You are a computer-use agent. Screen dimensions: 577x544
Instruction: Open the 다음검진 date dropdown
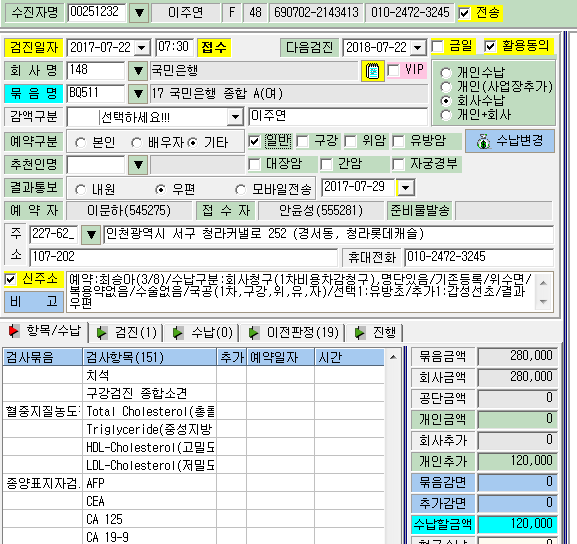point(418,48)
